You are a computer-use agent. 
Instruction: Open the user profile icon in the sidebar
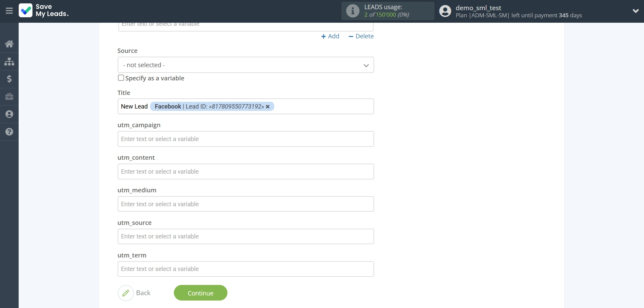(9, 114)
